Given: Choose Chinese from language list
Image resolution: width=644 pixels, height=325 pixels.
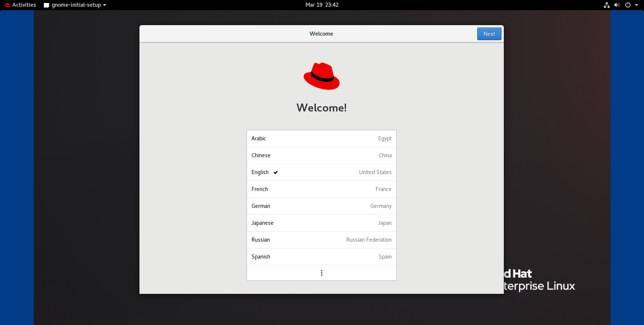Looking at the screenshot, I should pos(322,155).
